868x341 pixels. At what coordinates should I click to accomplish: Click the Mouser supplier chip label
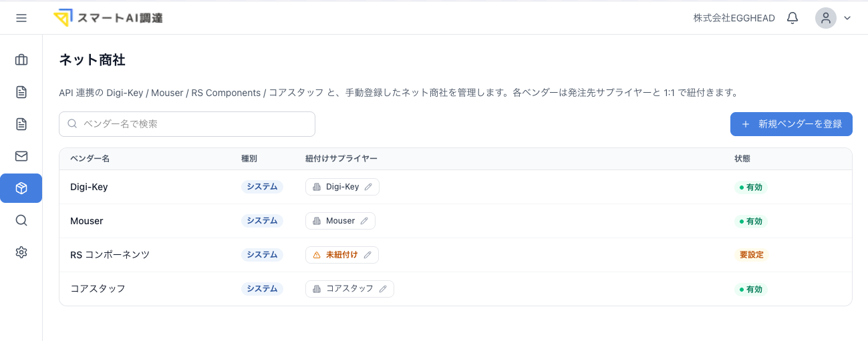340,221
